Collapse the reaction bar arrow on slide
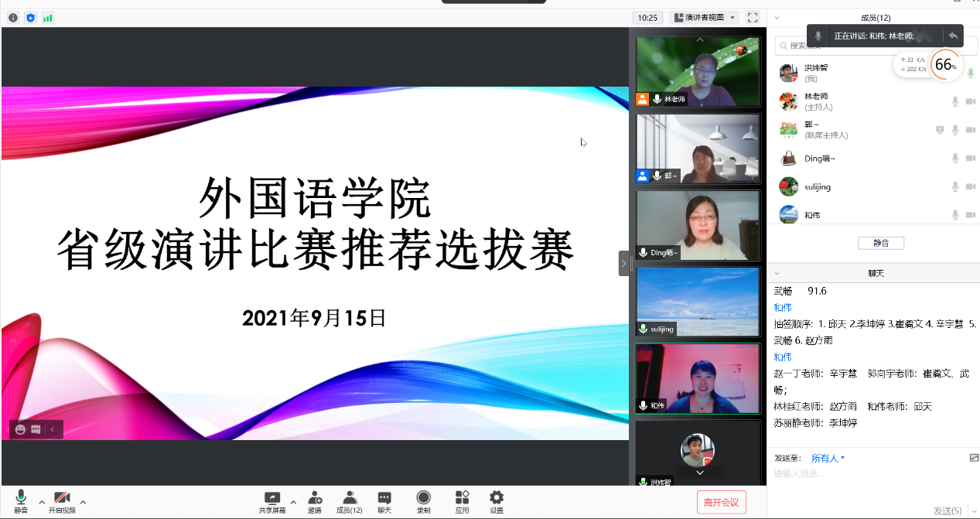 coord(53,429)
